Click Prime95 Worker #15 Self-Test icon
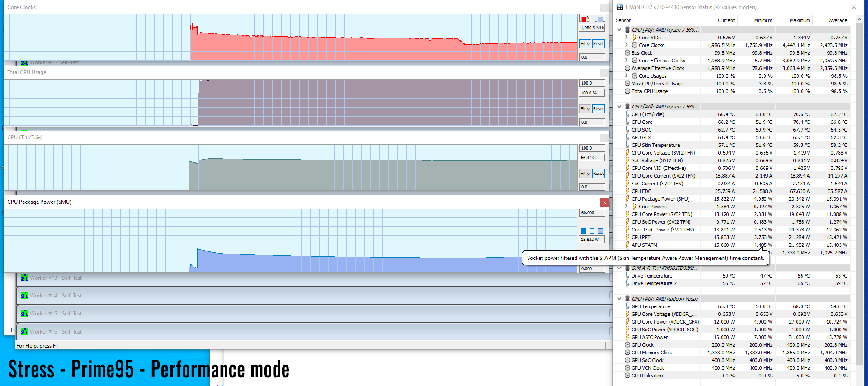Screen dimensions: 868x386 (x=24, y=314)
